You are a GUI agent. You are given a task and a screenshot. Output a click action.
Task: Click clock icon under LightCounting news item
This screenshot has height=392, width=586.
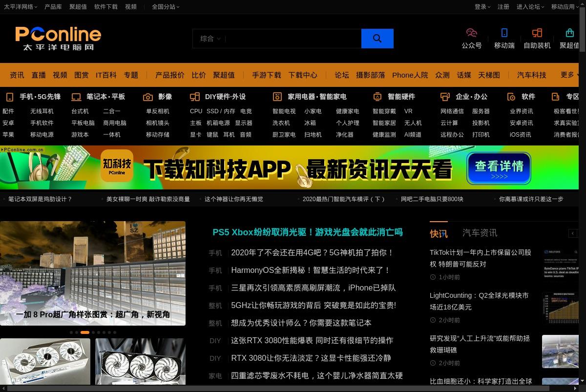point(433,320)
